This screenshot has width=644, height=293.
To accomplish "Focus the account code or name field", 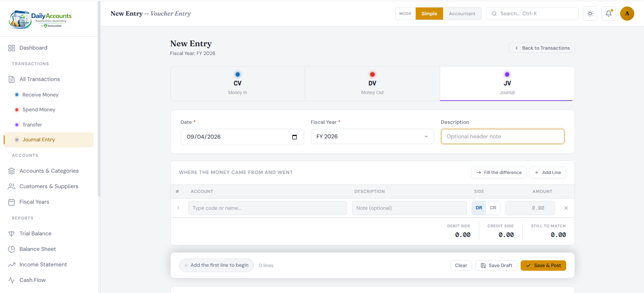I will (x=268, y=208).
